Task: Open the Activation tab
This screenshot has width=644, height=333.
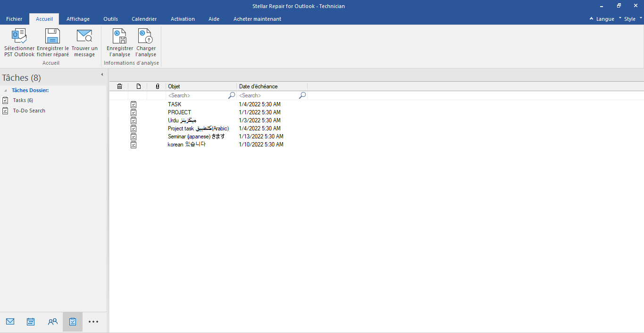Action: tap(183, 19)
